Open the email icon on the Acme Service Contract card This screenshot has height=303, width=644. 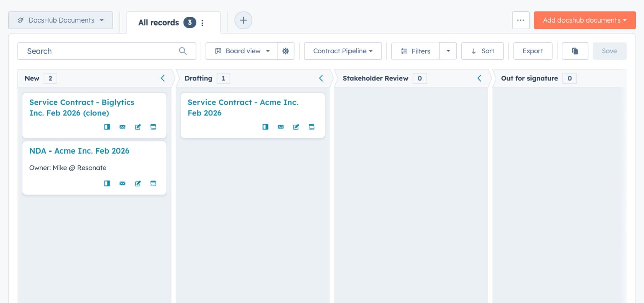click(x=281, y=127)
